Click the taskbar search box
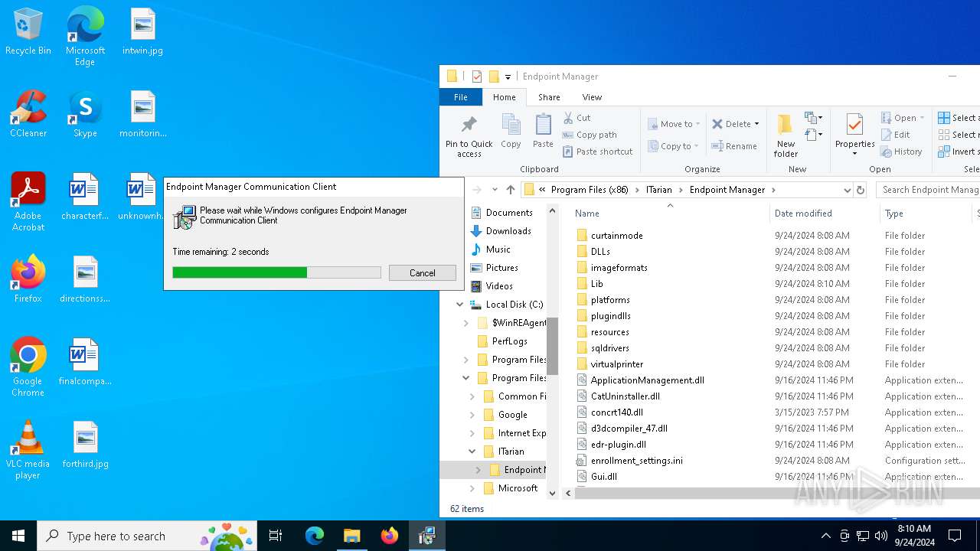980x551 pixels. 148,536
